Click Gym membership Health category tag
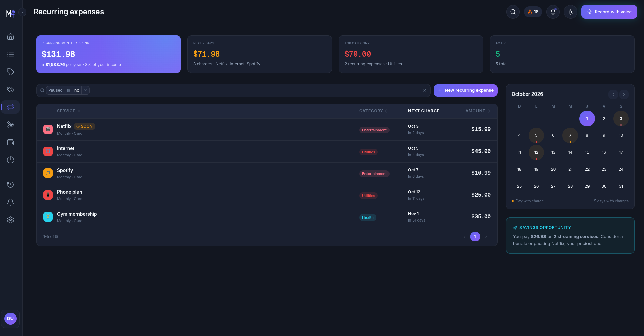 click(x=368, y=217)
